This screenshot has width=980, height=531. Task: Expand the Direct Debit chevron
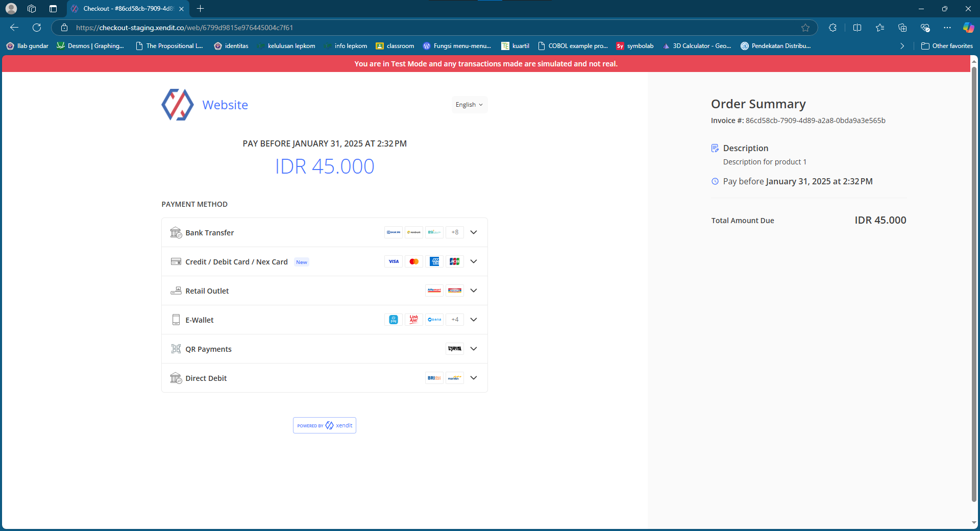(474, 378)
